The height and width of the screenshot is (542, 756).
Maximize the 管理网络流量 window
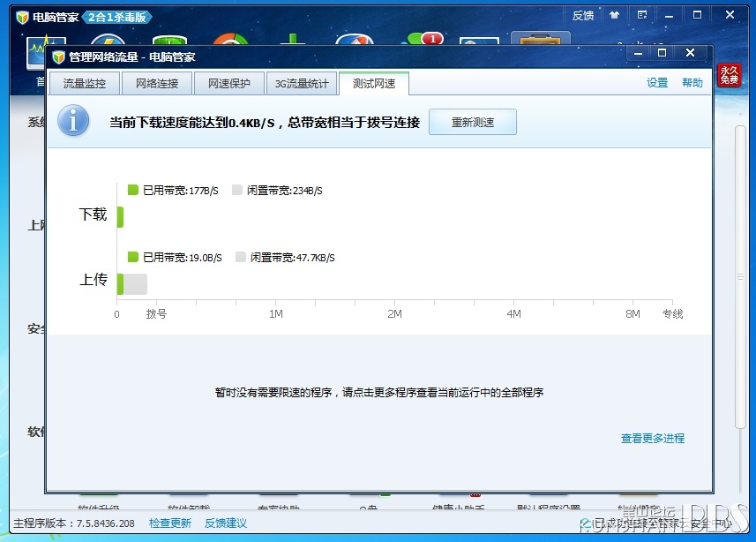pos(662,53)
